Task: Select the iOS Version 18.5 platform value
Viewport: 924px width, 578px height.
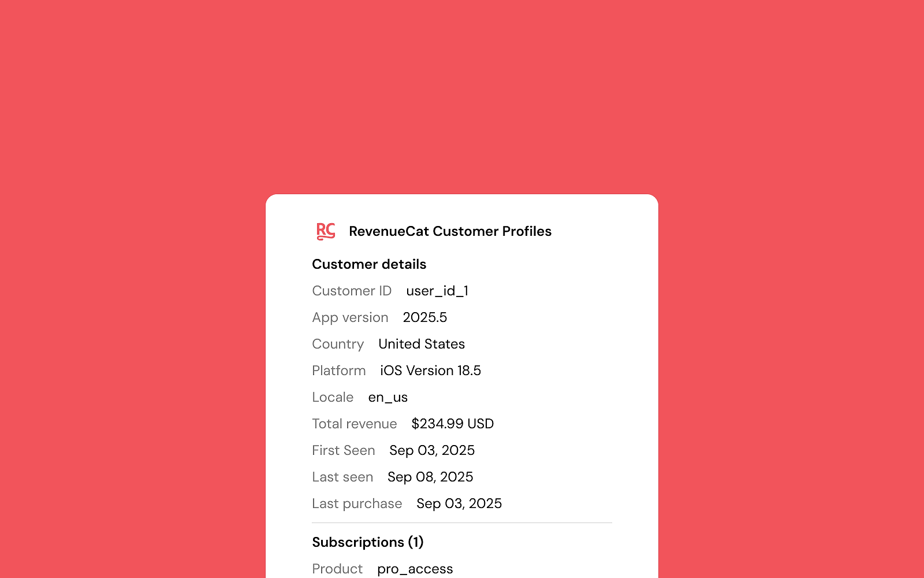Action: coord(430,370)
